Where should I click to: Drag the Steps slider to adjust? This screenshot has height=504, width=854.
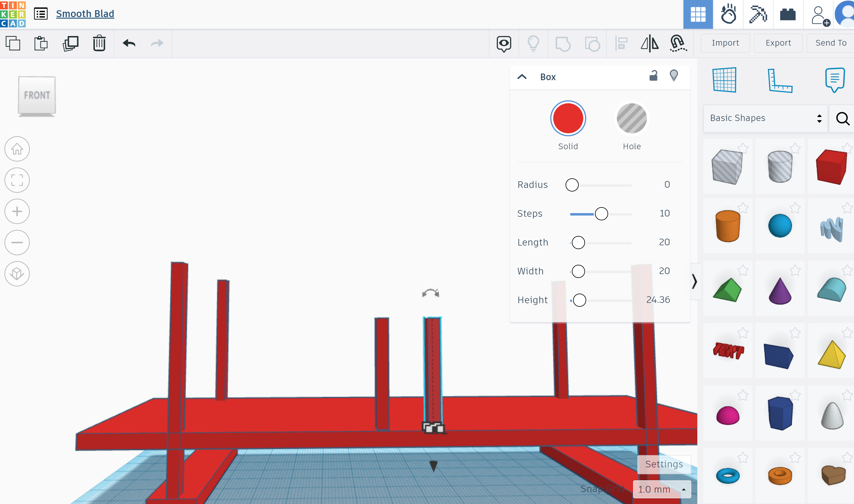point(602,214)
